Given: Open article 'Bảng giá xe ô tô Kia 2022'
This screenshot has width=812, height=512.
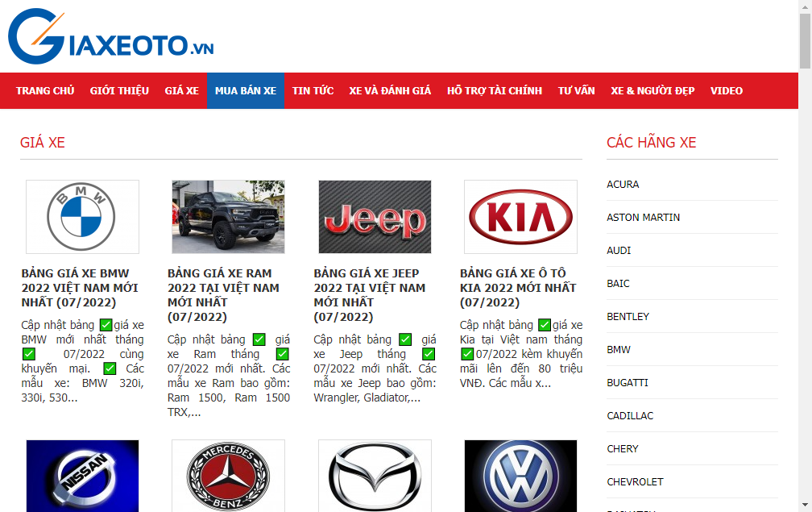Looking at the screenshot, I should coord(518,288).
